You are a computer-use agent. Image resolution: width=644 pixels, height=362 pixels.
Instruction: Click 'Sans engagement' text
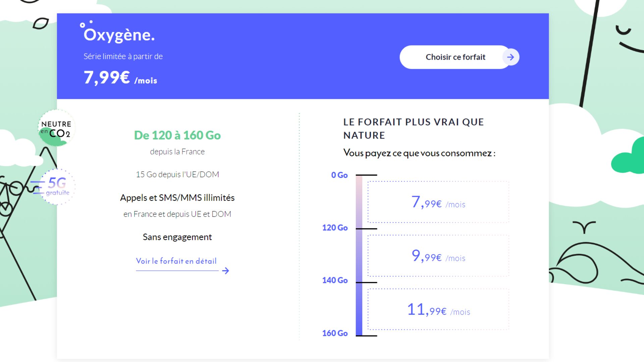coord(177,237)
